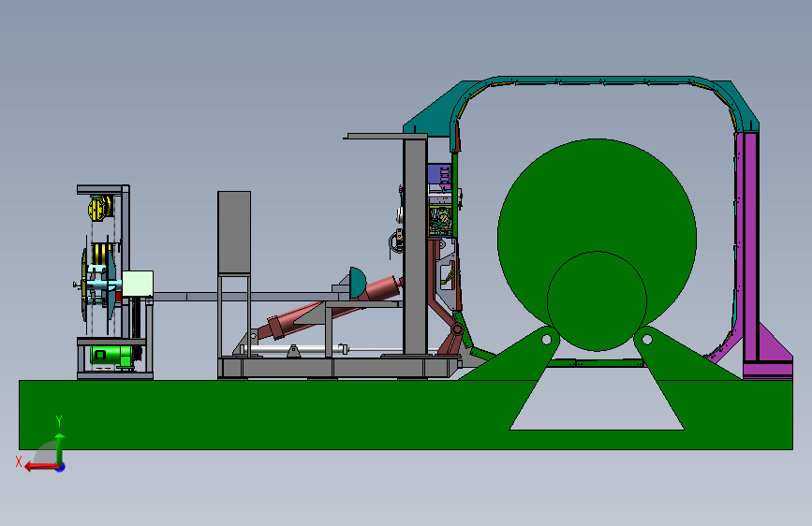Select the magenta vertical column on the right
The height and width of the screenshot is (526, 812).
749,249
